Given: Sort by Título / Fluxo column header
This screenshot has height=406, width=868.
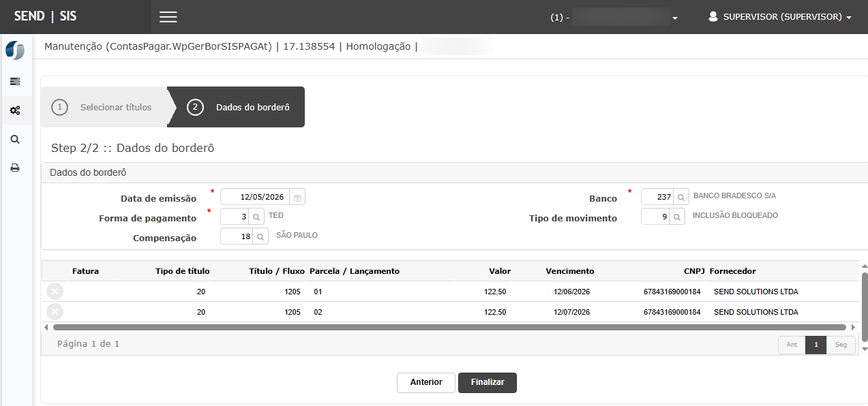Looking at the screenshot, I should pos(277,271).
